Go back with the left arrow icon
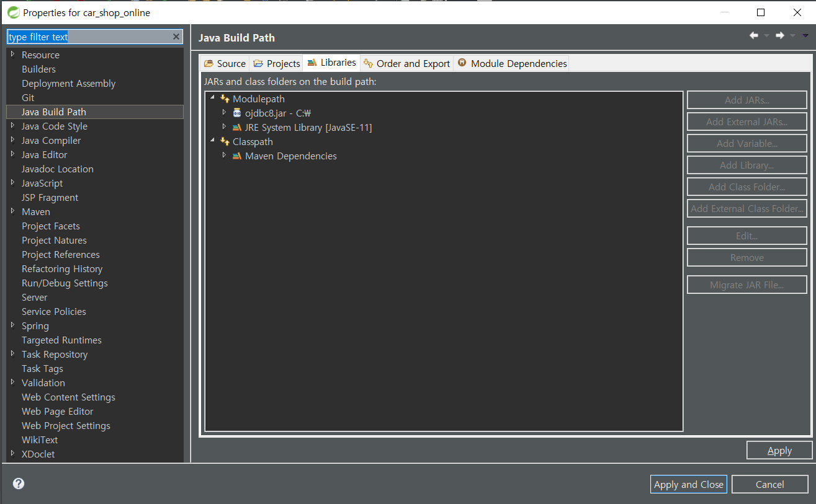The height and width of the screenshot is (504, 816). (x=754, y=36)
